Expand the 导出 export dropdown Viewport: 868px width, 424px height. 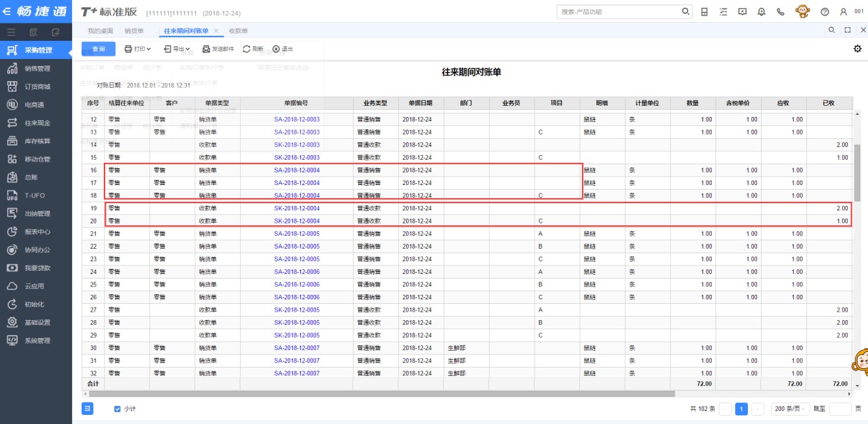[176, 49]
